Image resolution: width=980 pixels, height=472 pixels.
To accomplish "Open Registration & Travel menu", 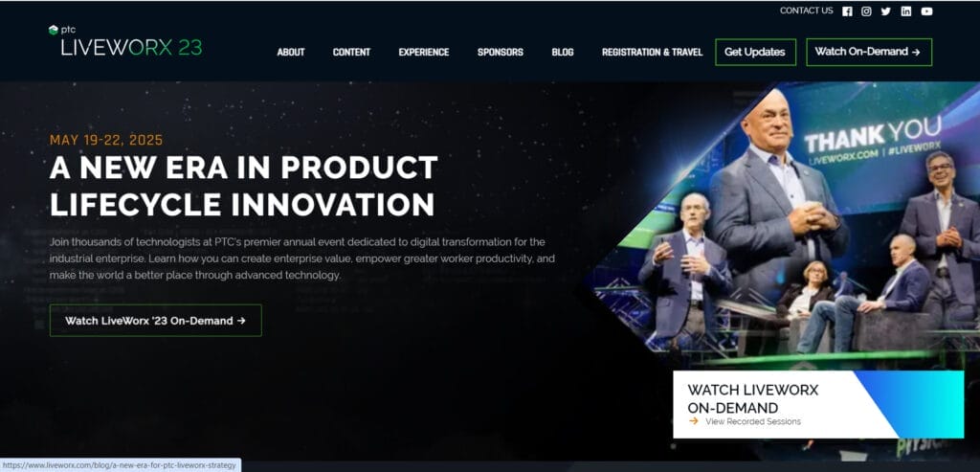I will coord(652,53).
